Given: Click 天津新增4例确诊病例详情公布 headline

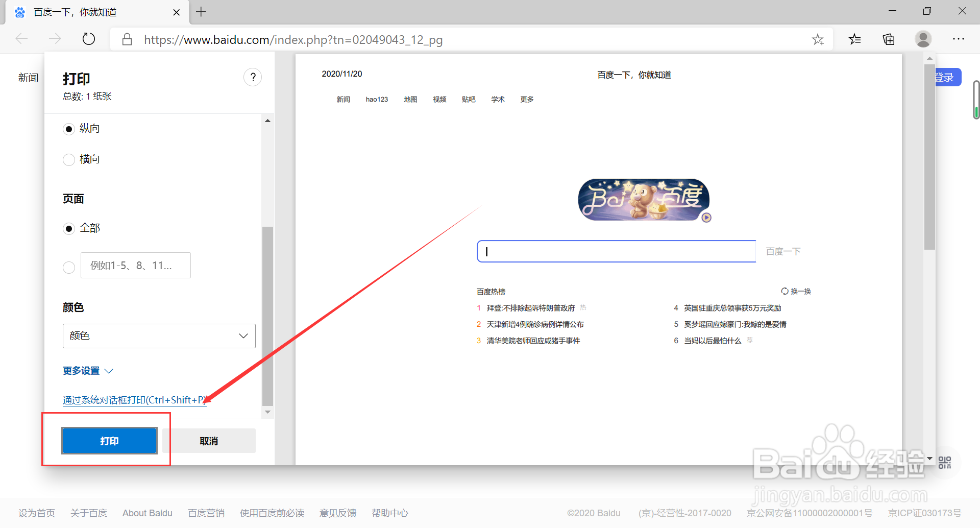Looking at the screenshot, I should coord(535,324).
